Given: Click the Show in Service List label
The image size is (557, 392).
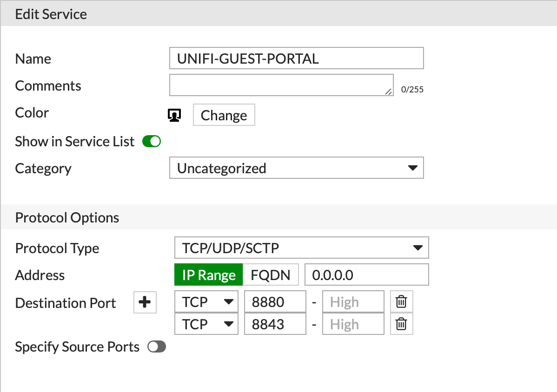Looking at the screenshot, I should pos(74,141).
